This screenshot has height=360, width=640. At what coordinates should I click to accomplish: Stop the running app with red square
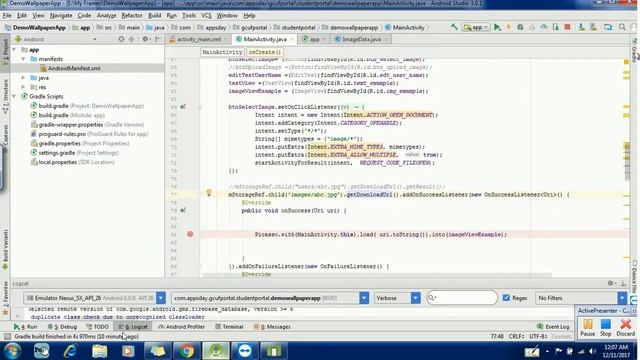click(567, 27)
